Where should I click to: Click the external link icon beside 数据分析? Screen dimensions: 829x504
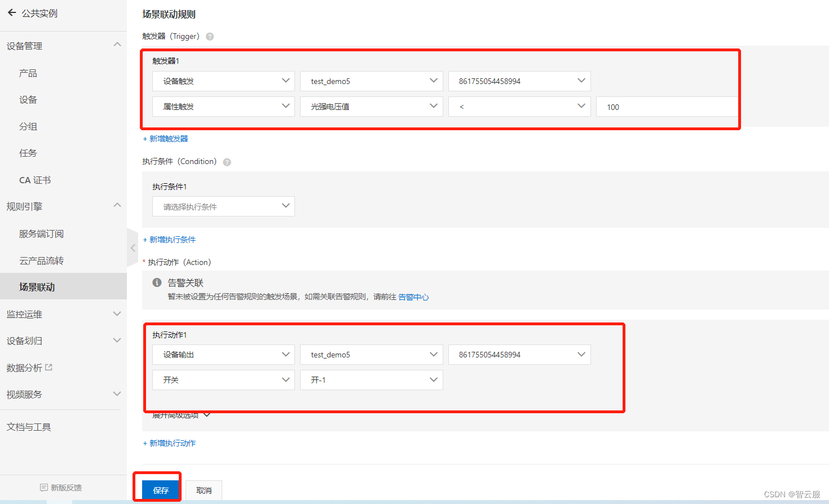(x=48, y=367)
